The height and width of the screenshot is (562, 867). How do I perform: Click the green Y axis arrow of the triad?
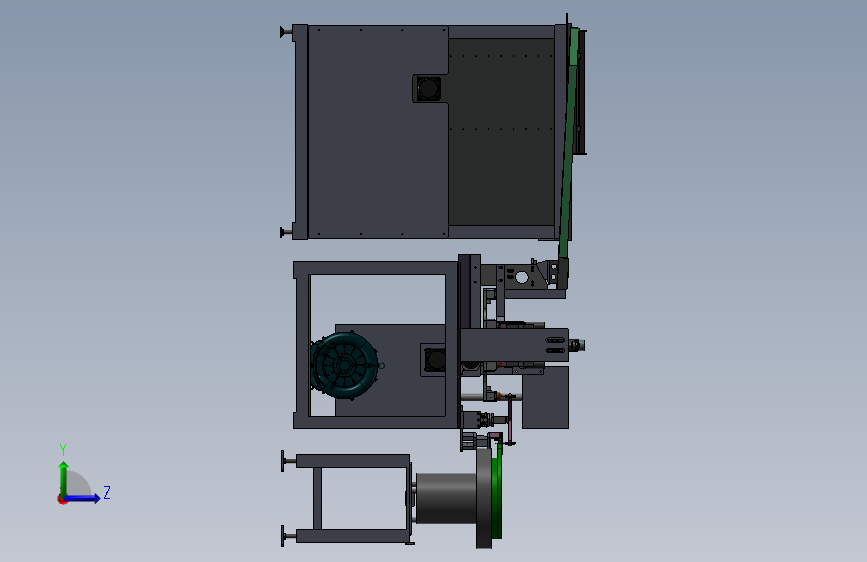click(x=64, y=478)
